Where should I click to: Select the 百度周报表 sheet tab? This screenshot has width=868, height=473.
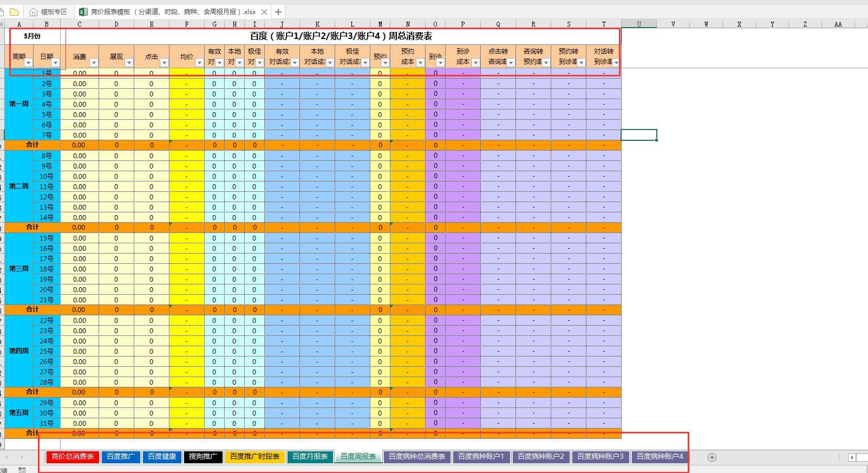point(358,457)
